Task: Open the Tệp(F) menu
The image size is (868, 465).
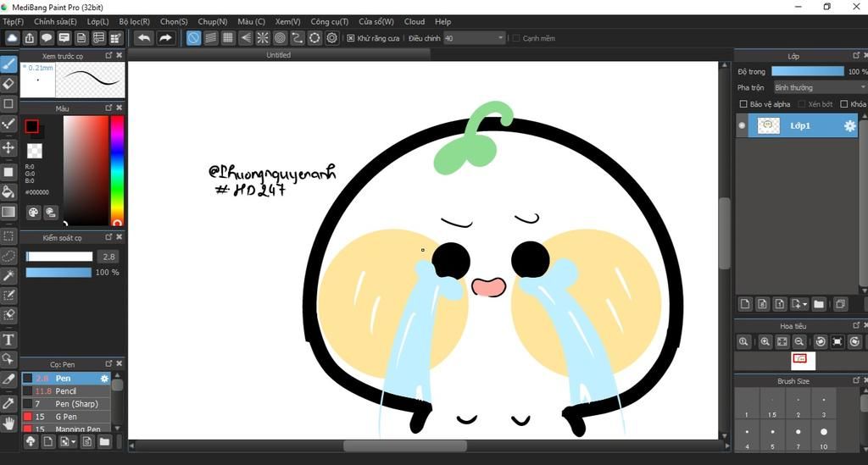Action: pos(13,21)
